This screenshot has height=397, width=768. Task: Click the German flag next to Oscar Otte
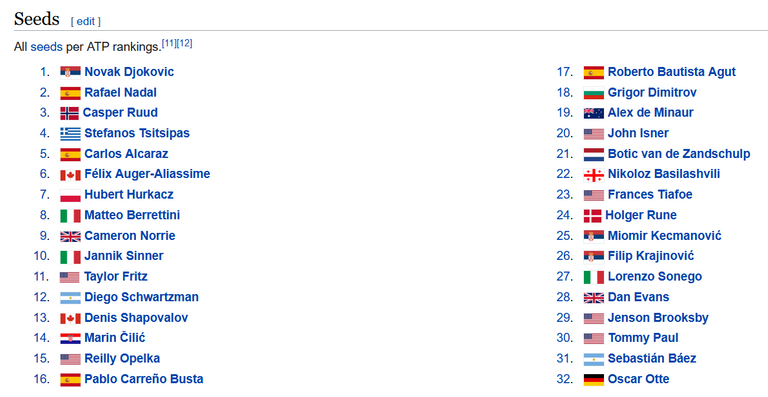(x=594, y=379)
